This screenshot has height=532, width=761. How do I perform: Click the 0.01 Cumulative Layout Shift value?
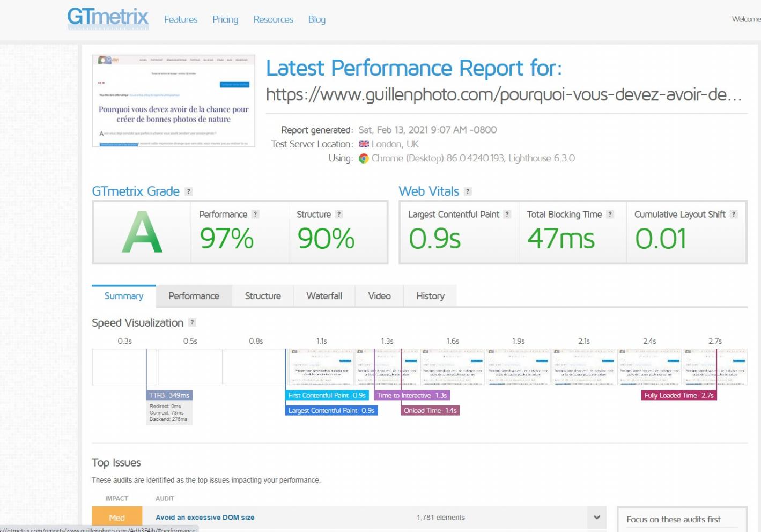[x=661, y=239]
